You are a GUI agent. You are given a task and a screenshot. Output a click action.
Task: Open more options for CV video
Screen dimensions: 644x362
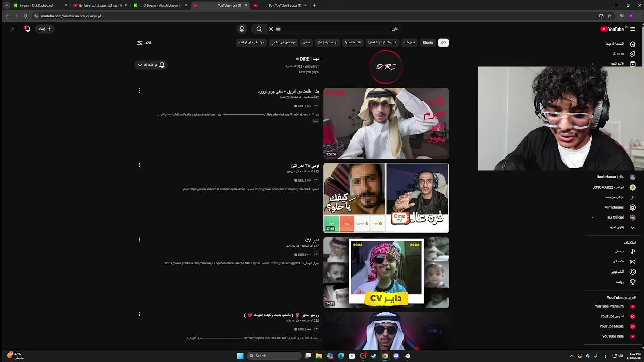(139, 240)
